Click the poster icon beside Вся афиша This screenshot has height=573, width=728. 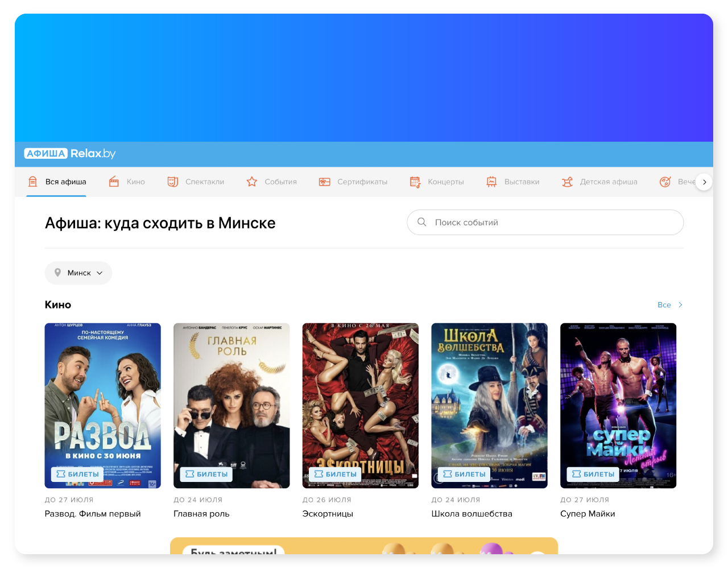(33, 182)
